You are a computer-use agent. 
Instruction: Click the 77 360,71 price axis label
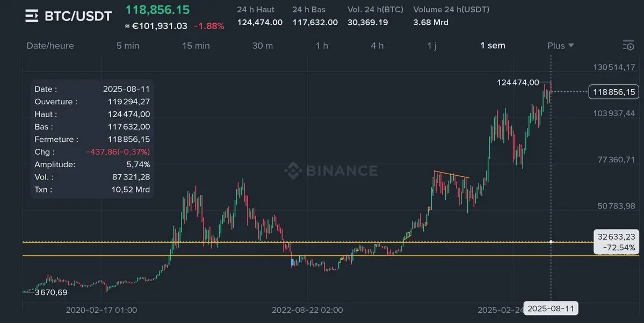pyautogui.click(x=616, y=160)
